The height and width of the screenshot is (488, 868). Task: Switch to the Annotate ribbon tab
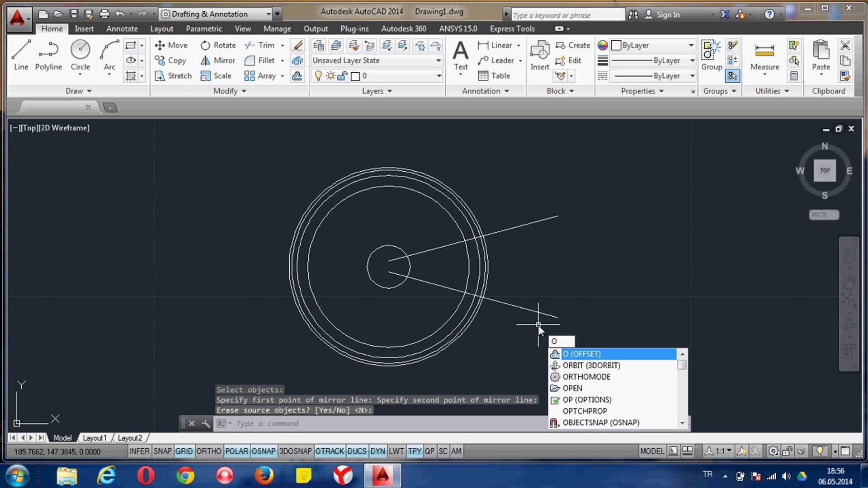click(122, 28)
